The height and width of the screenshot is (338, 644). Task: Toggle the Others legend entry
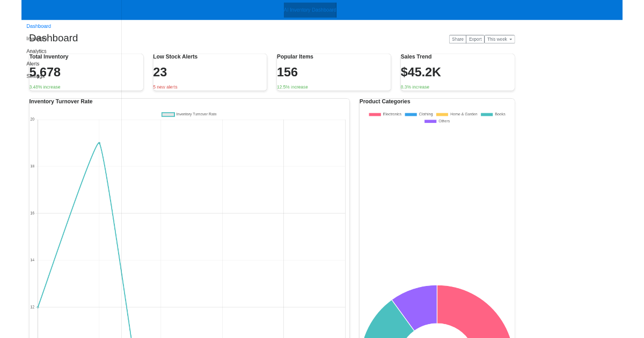pos(437,121)
